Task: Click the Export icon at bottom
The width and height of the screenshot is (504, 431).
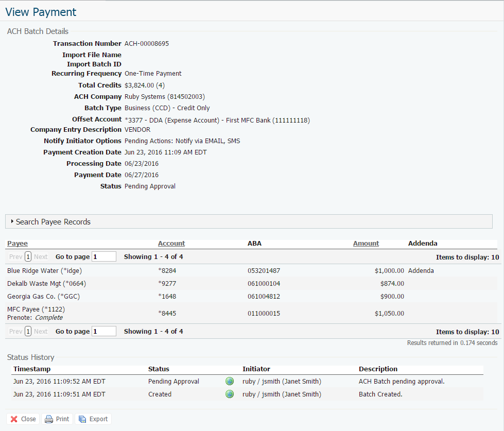Action: pyautogui.click(x=82, y=419)
